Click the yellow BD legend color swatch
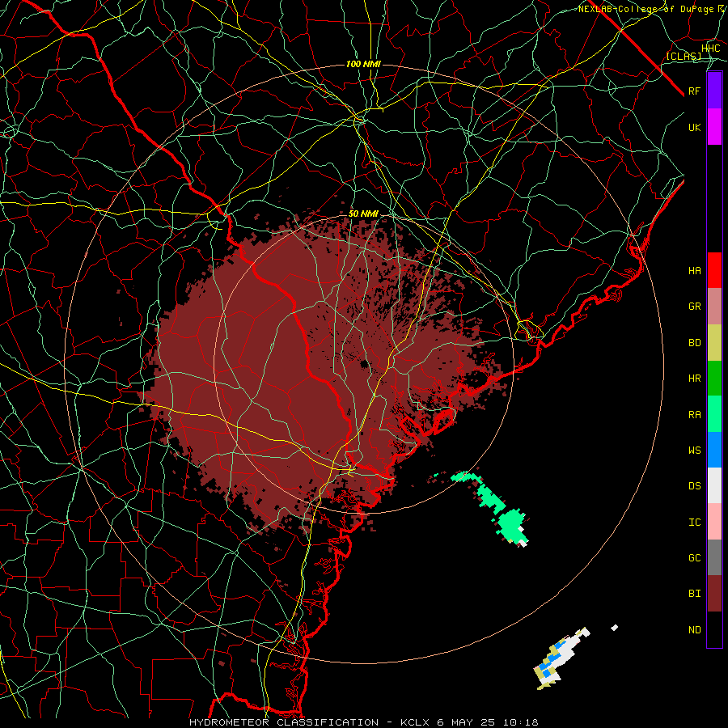Image resolution: width=728 pixels, height=728 pixels. click(714, 343)
